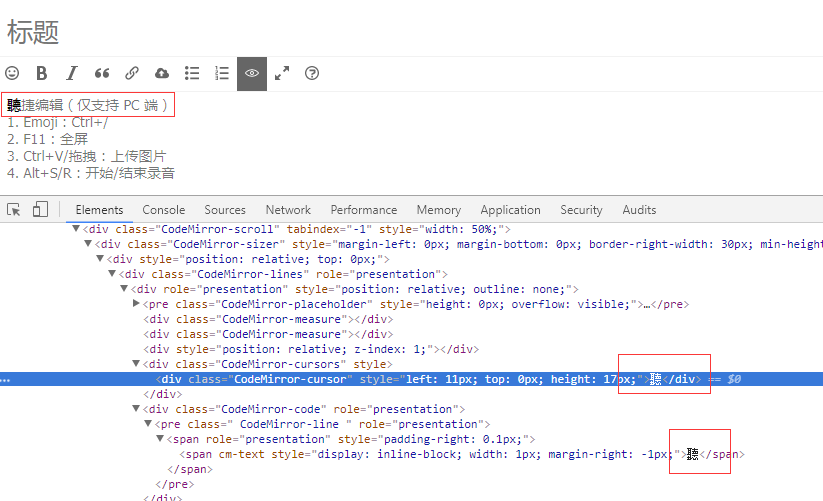Open the Audits tab

tap(639, 210)
